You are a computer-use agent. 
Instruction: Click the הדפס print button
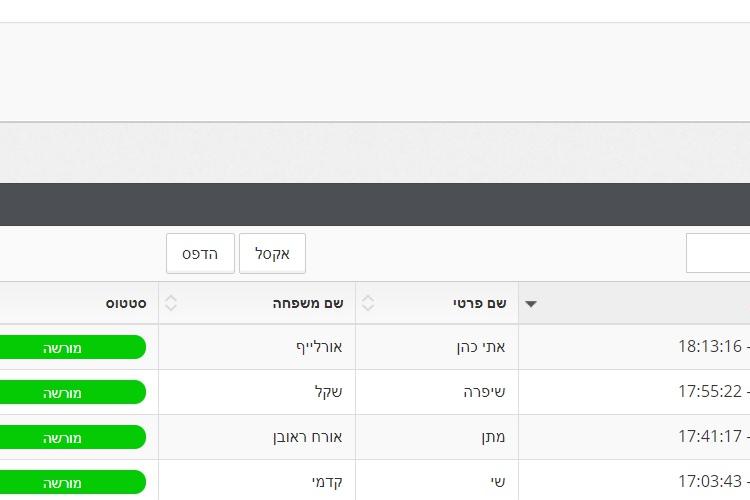point(200,254)
